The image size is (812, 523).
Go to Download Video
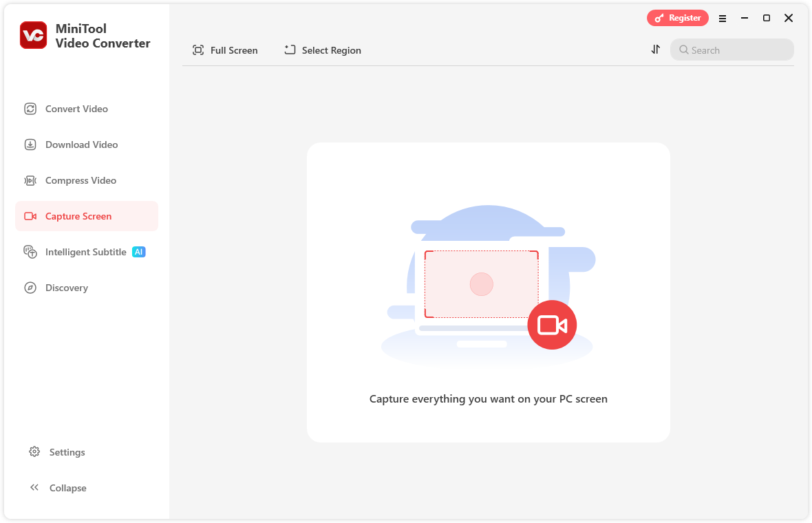tap(87, 145)
